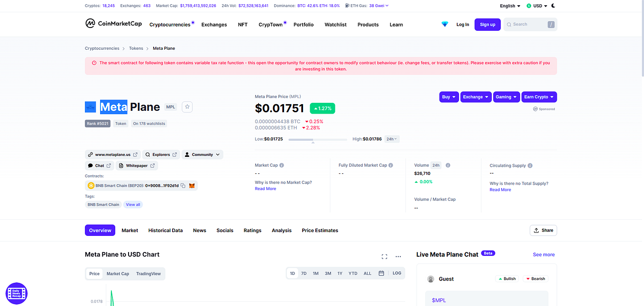Switch to the Market tab

[x=129, y=230]
